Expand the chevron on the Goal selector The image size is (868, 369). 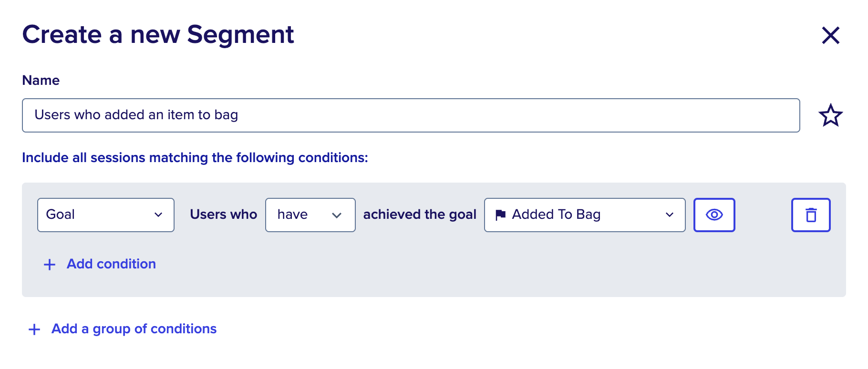(x=159, y=215)
